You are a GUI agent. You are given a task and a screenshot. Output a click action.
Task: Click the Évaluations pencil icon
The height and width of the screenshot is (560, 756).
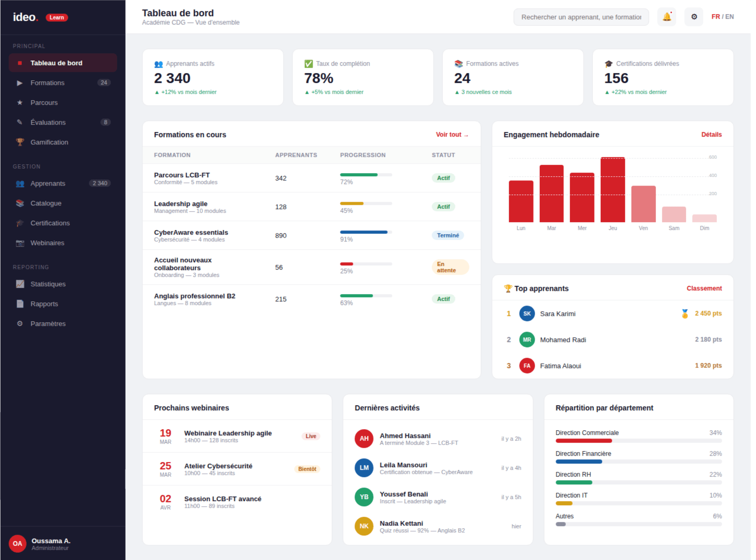pos(20,123)
